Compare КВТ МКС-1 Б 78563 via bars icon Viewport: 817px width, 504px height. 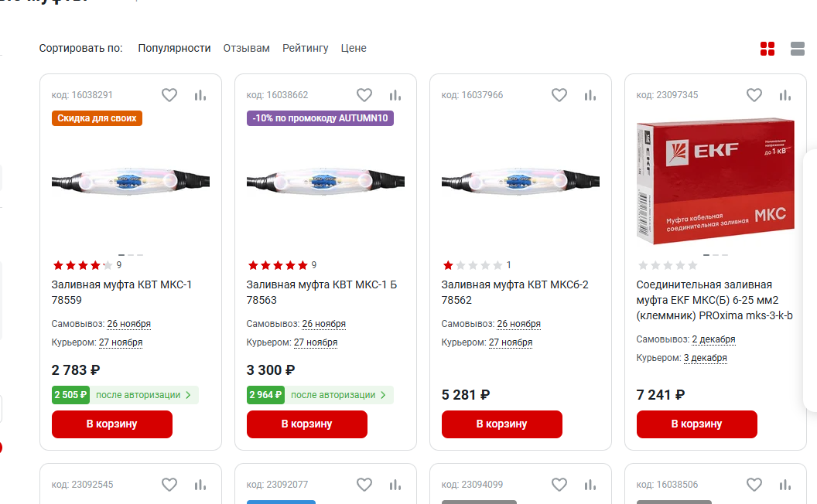click(x=395, y=95)
